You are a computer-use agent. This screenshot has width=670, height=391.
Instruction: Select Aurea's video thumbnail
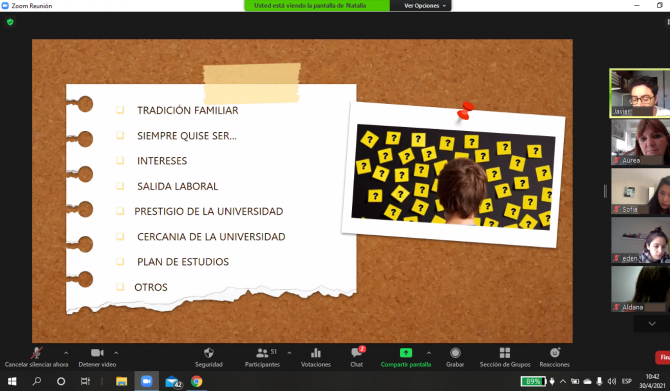point(641,142)
